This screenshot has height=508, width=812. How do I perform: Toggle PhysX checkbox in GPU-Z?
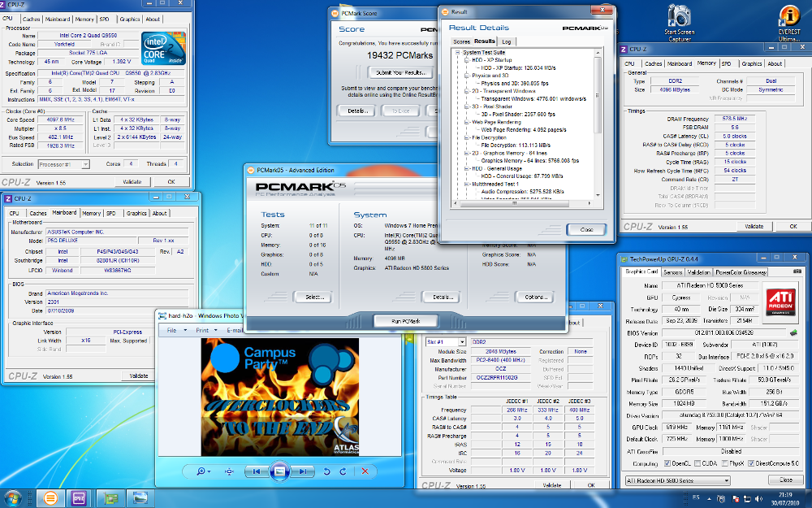point(725,463)
